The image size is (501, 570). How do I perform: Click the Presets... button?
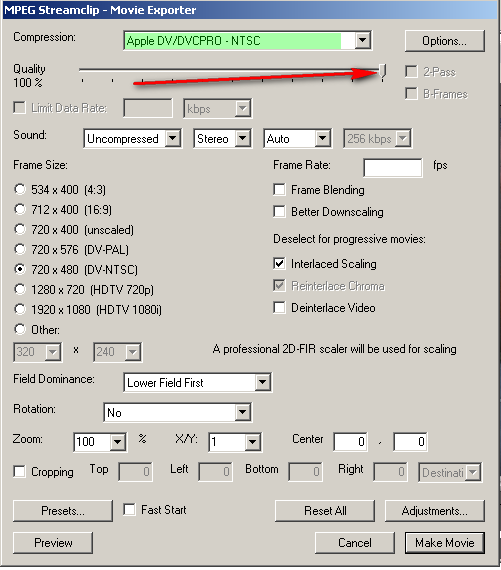pyautogui.click(x=63, y=511)
